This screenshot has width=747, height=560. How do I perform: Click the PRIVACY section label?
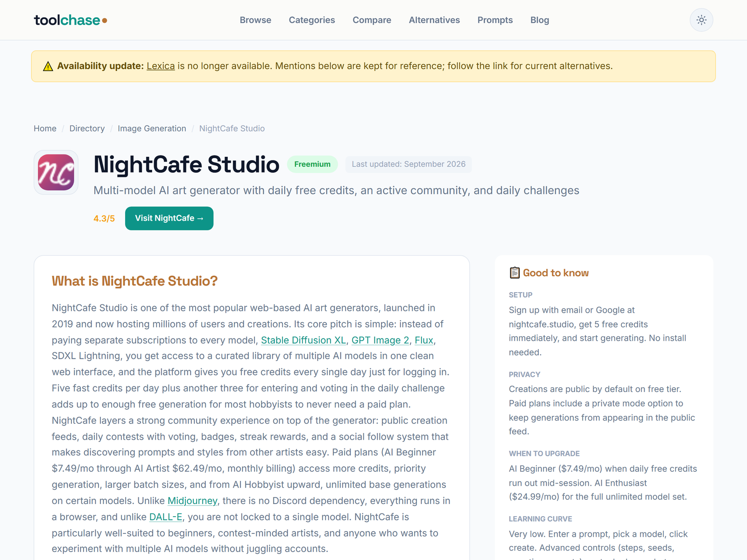point(524,374)
